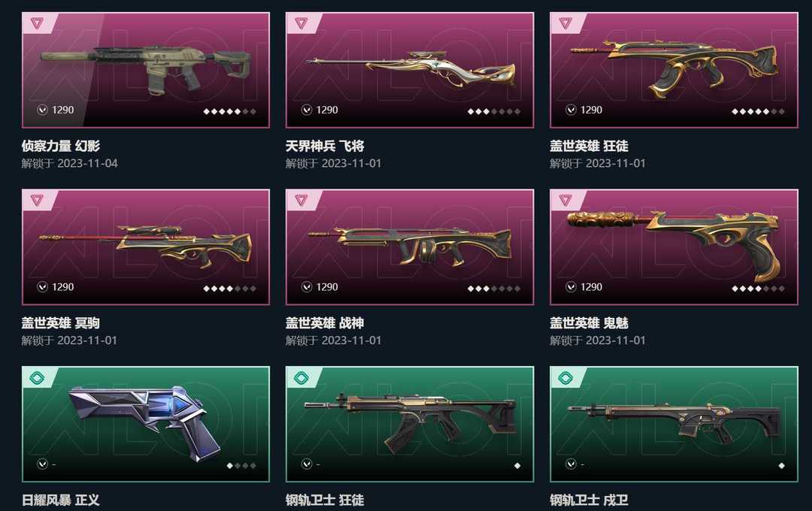Click level diamonds indicator on 盖世英雄 战神
812x511 pixels.
click(493, 289)
